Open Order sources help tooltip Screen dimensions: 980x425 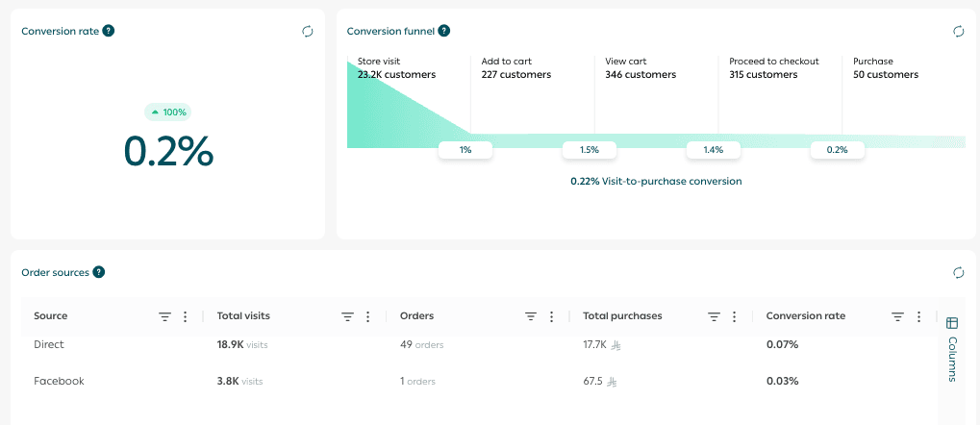(99, 272)
